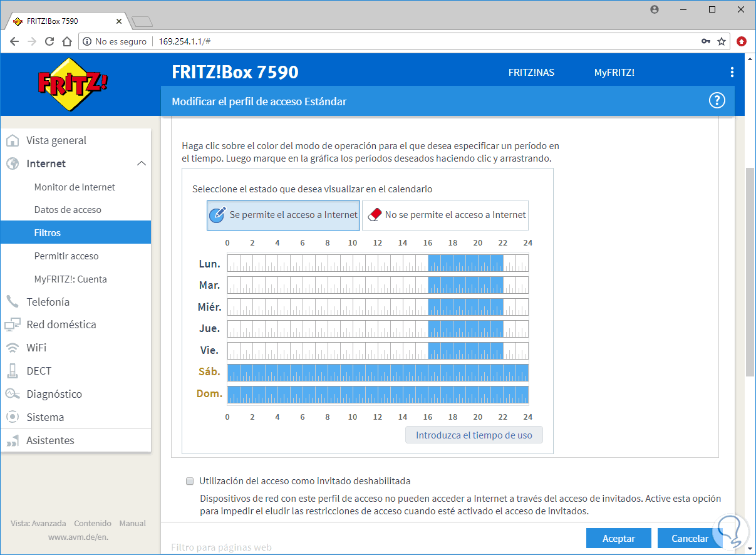Click the browser forward arrow

click(32, 41)
